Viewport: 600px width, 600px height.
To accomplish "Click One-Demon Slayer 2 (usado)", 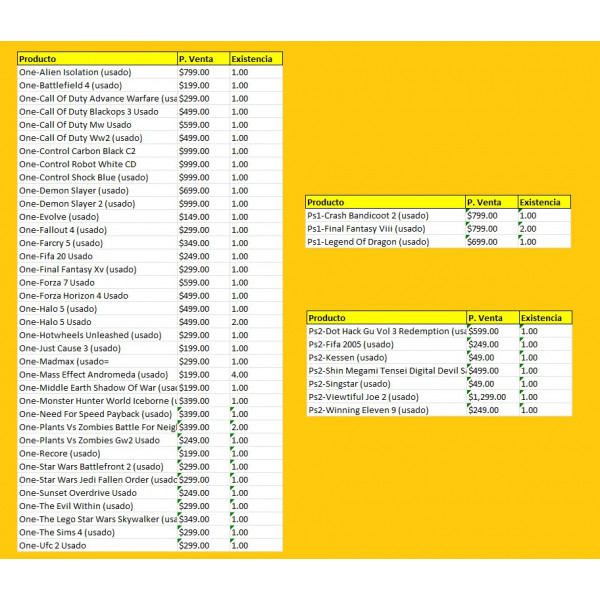I will (x=97, y=204).
